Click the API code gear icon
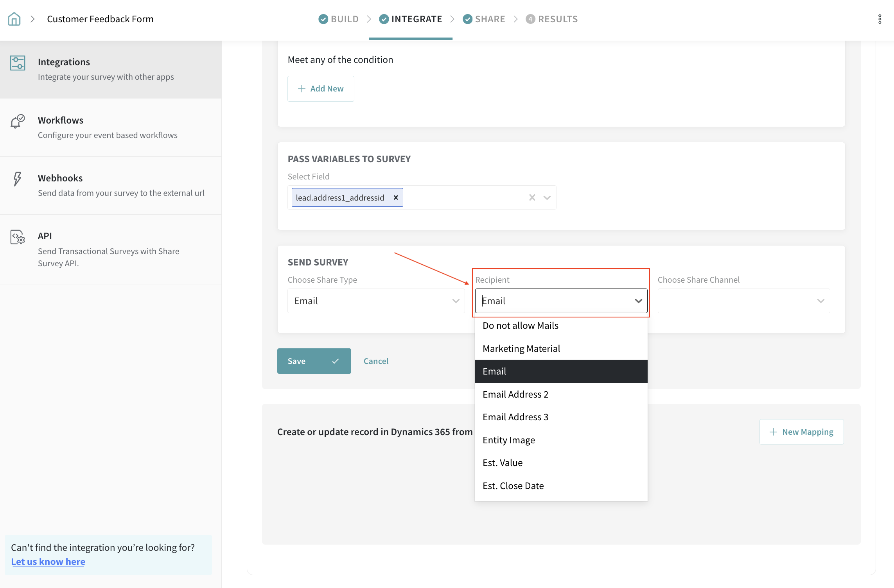Image resolution: width=894 pixels, height=588 pixels. pos(18,237)
